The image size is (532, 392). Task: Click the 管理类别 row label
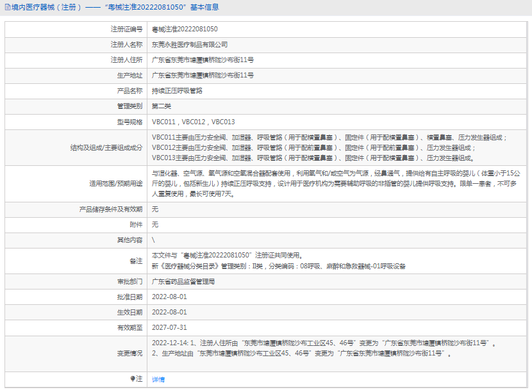point(130,106)
